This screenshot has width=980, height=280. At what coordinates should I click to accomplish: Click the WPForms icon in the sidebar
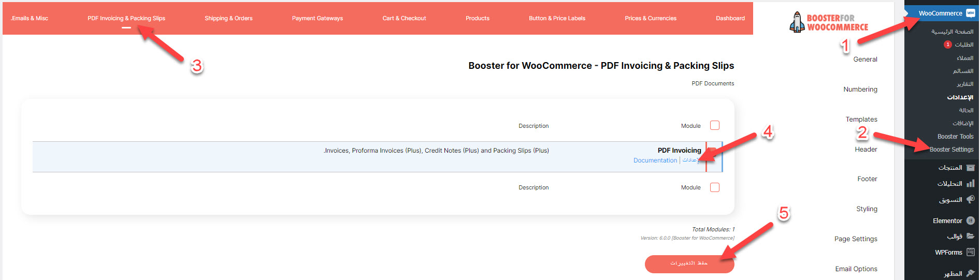(x=970, y=253)
